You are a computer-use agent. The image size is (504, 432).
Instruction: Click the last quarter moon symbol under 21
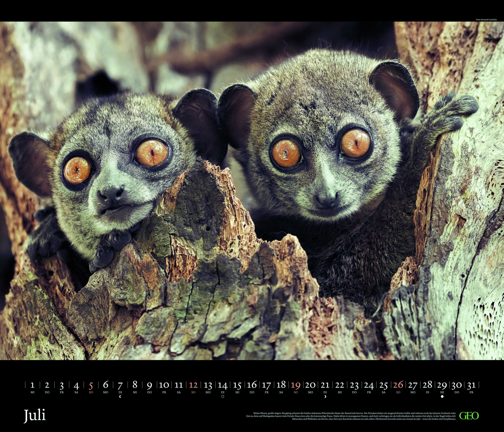click(x=325, y=397)
